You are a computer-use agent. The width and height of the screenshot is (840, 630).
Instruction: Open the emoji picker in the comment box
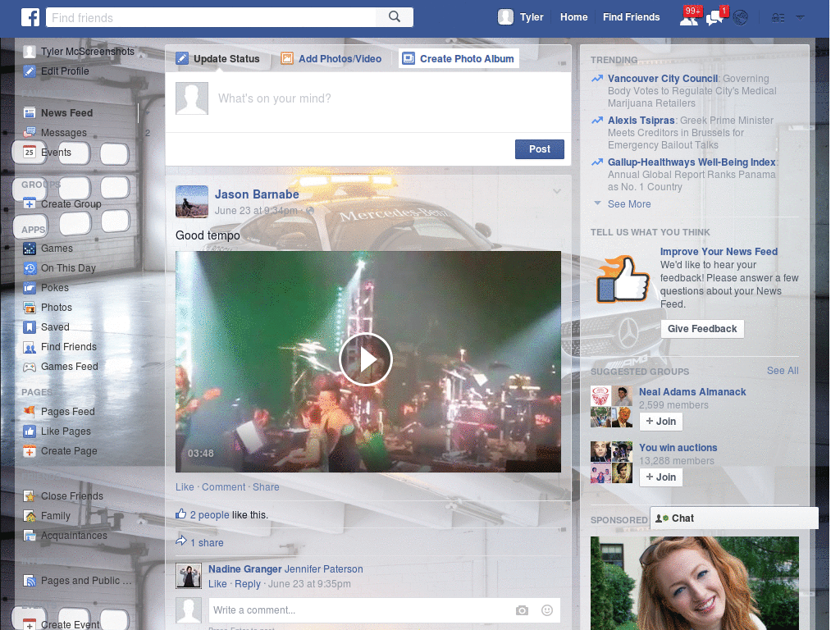point(546,610)
